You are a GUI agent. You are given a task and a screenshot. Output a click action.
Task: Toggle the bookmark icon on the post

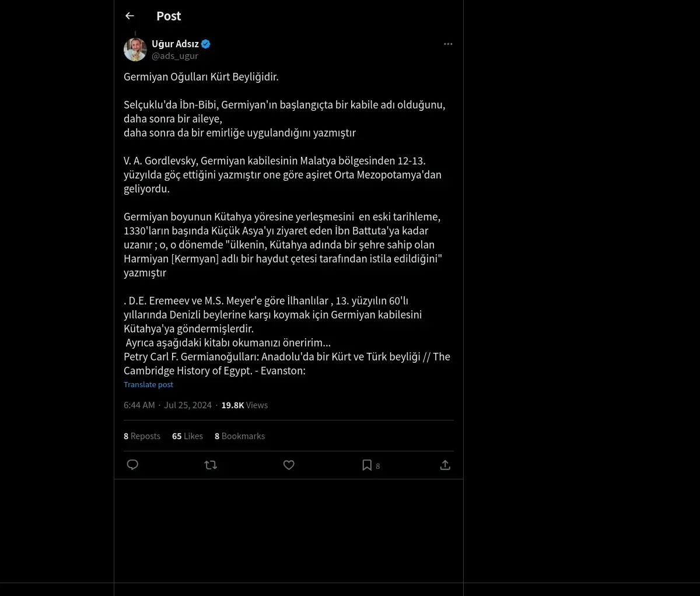coord(367,465)
